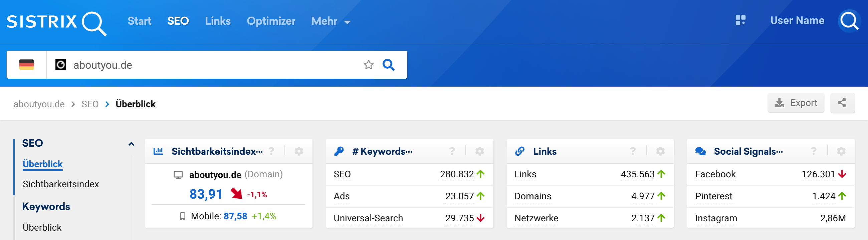Image resolution: width=868 pixels, height=240 pixels.
Task: Open the Optimizer navigation tab
Action: pos(270,21)
